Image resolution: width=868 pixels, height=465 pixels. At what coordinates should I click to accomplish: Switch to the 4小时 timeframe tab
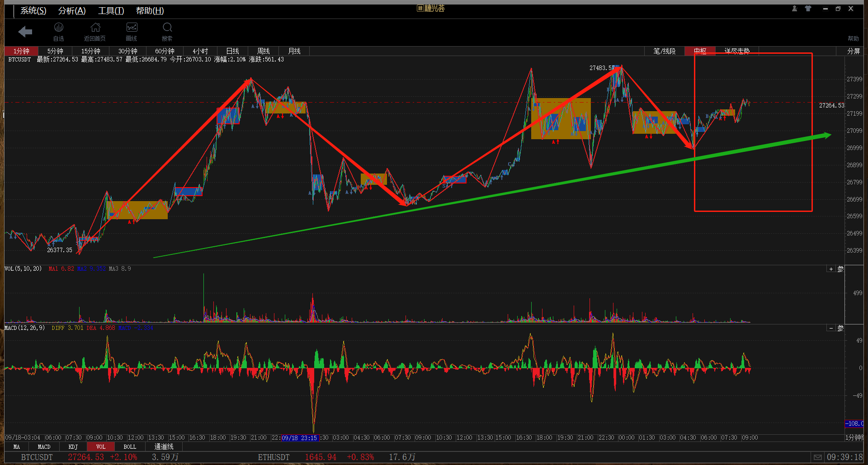point(200,51)
